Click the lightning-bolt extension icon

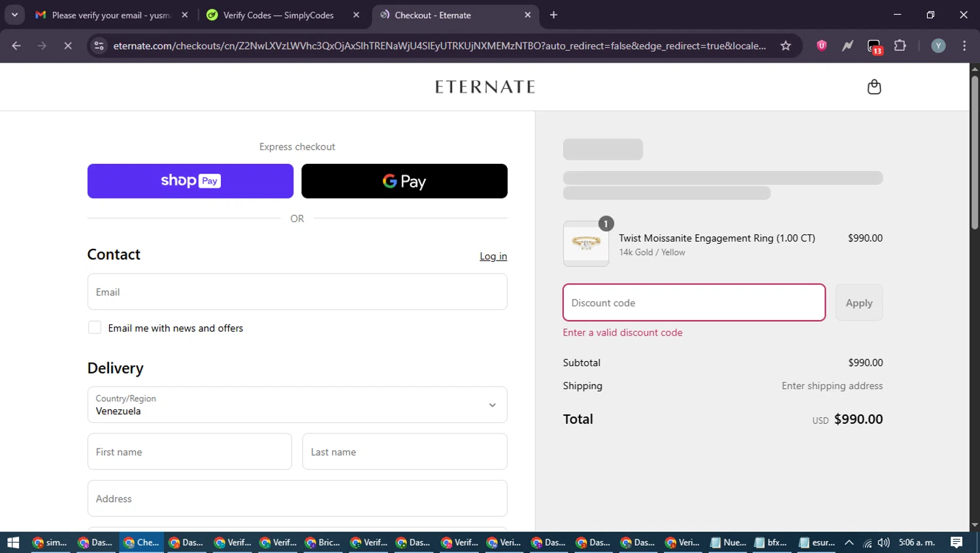click(x=847, y=46)
